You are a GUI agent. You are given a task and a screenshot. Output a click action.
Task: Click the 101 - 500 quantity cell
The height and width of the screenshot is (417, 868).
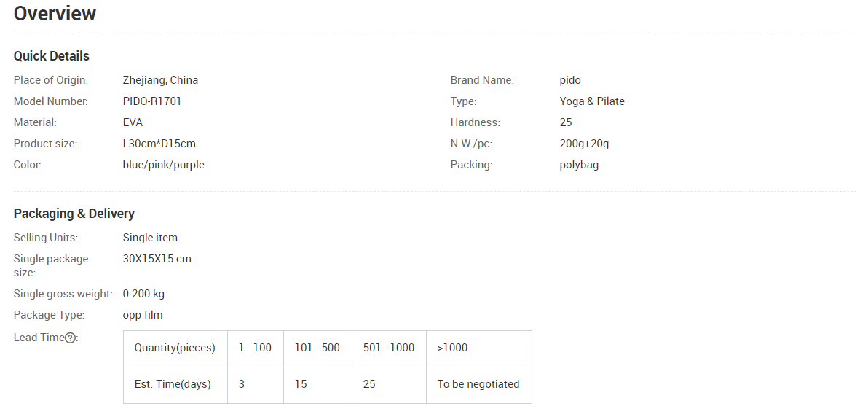click(317, 348)
